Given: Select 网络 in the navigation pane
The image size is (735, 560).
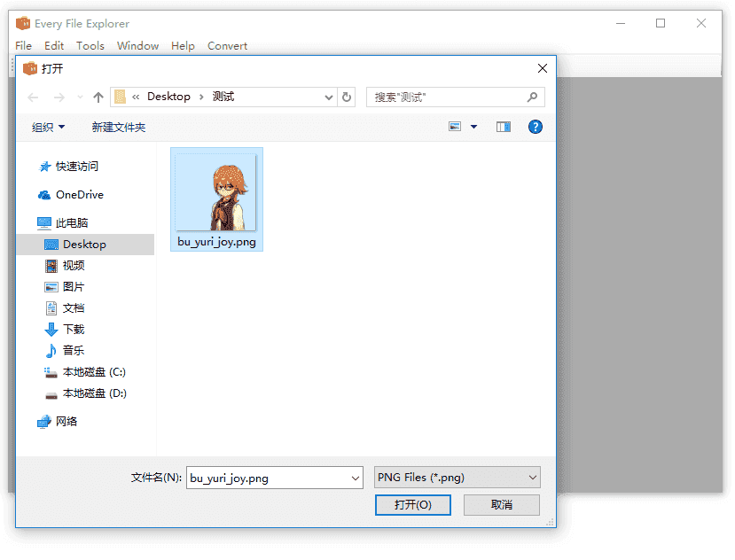Looking at the screenshot, I should (58, 421).
